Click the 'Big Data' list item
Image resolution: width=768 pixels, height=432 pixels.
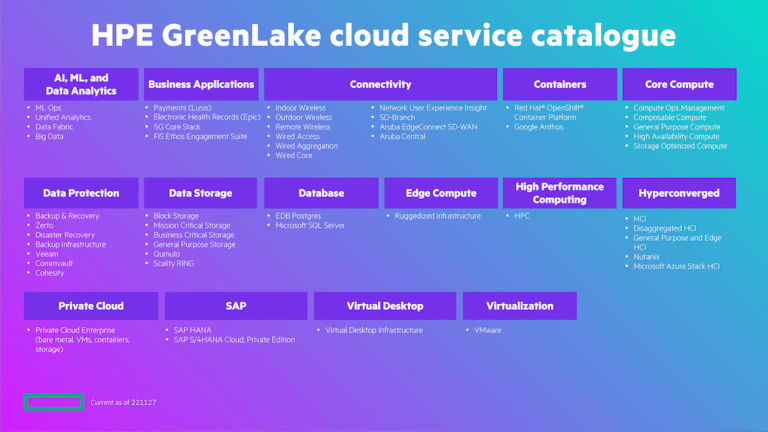[49, 136]
